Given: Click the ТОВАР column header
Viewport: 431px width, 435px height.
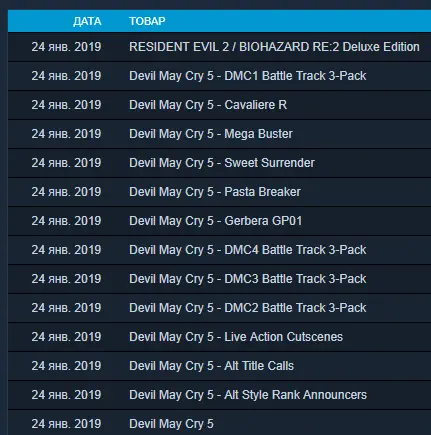Looking at the screenshot, I should click(147, 21).
